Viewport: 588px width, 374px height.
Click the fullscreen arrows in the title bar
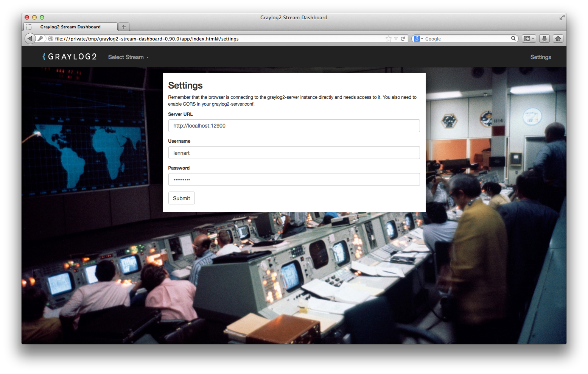click(562, 17)
